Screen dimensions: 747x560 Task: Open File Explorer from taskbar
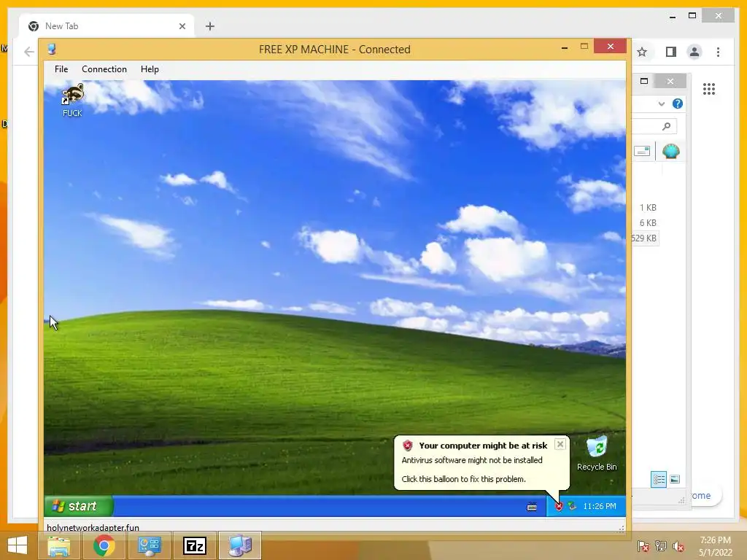pos(58,545)
